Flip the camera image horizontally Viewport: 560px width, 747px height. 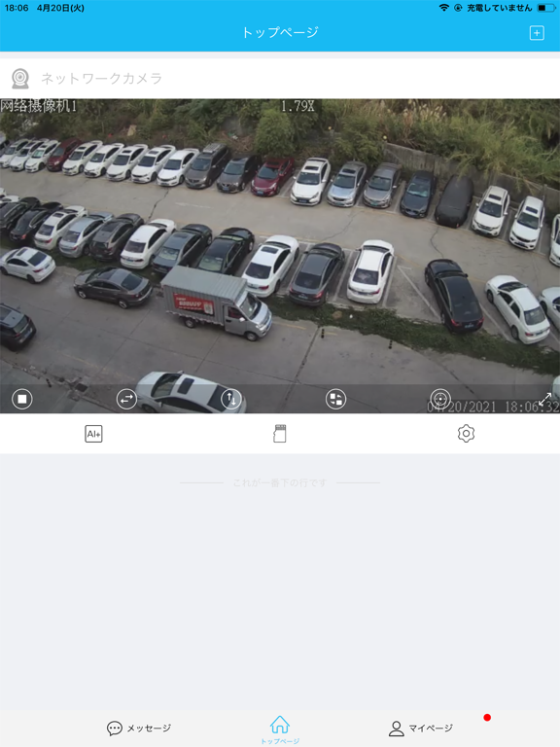click(126, 399)
